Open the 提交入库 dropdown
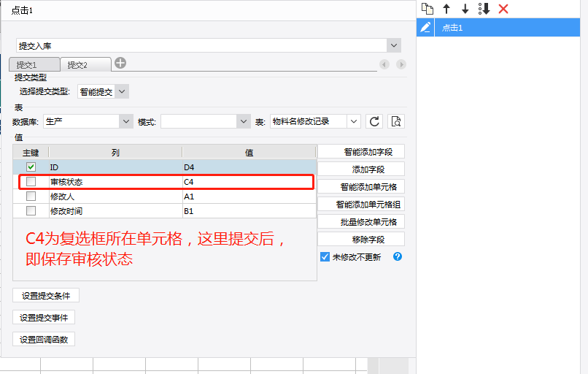This screenshot has height=374, width=588. coord(394,45)
